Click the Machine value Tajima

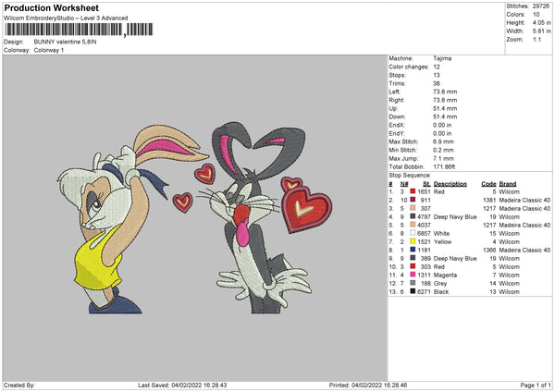[x=442, y=58]
